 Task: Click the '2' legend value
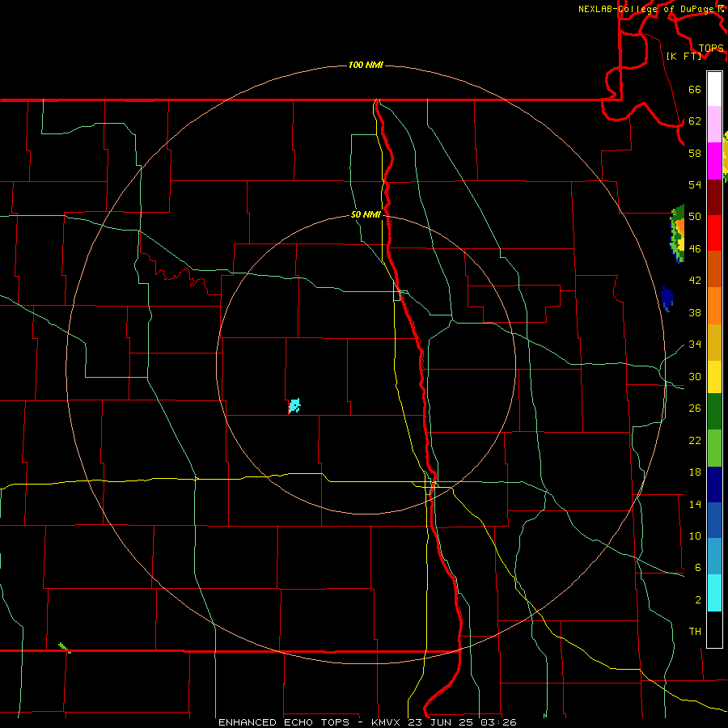pos(698,600)
